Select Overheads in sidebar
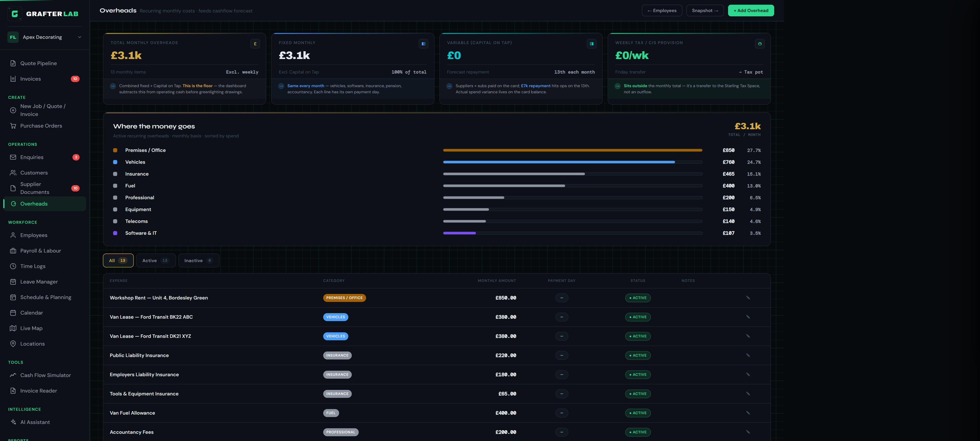 coord(45,204)
